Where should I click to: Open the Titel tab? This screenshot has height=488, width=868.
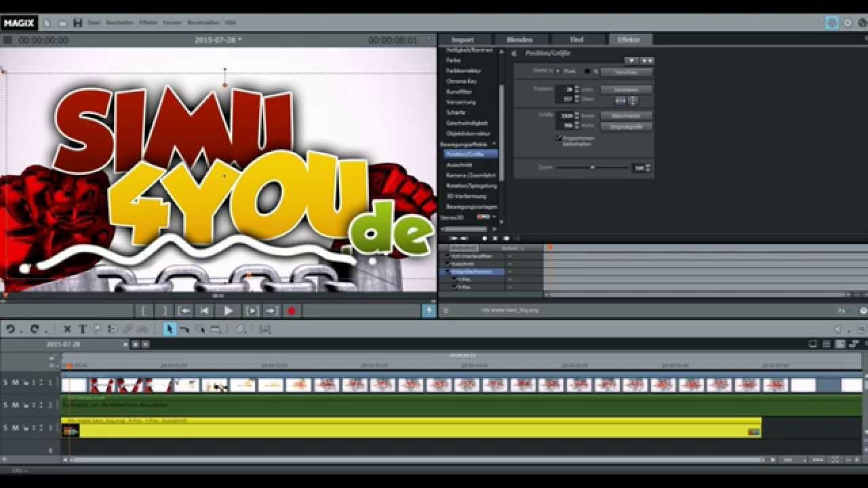[576, 40]
